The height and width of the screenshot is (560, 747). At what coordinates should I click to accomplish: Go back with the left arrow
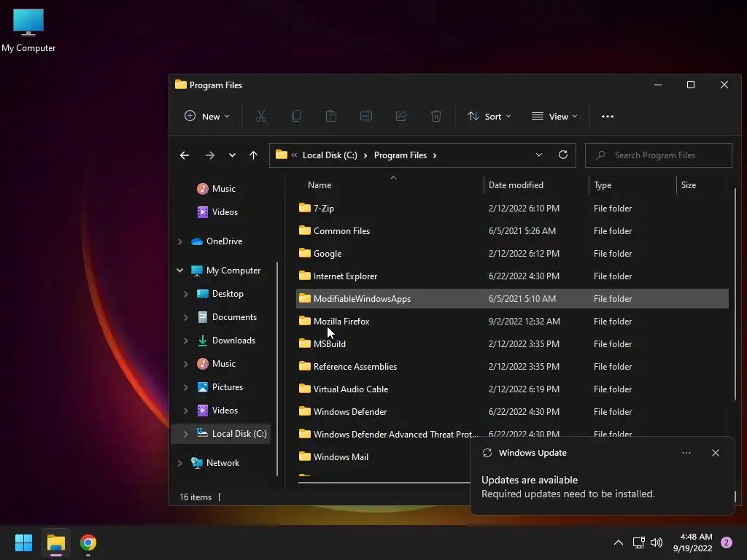[x=185, y=155]
